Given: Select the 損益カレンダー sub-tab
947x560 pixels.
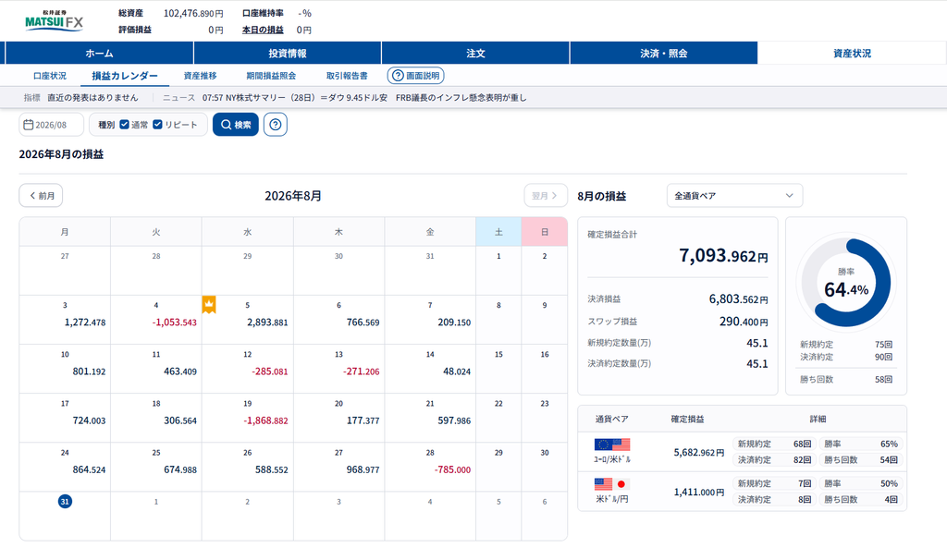Looking at the screenshot, I should coord(125,76).
